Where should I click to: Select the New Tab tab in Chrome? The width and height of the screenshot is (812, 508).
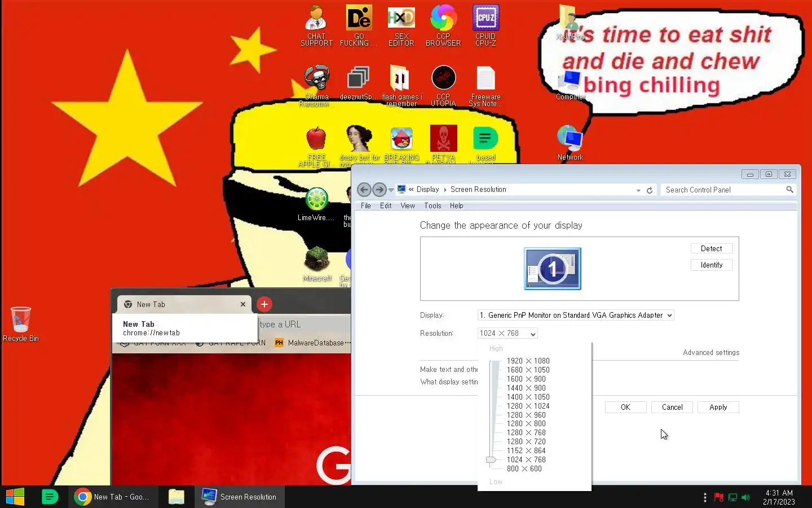coord(184,305)
